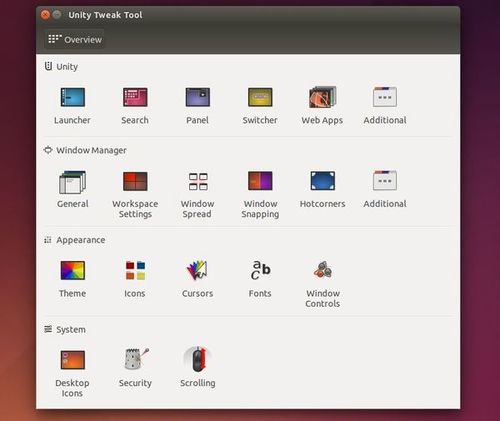The width and height of the screenshot is (500, 421).
Task: Minimize the Unity Tweak Tool window
Action: (x=57, y=15)
